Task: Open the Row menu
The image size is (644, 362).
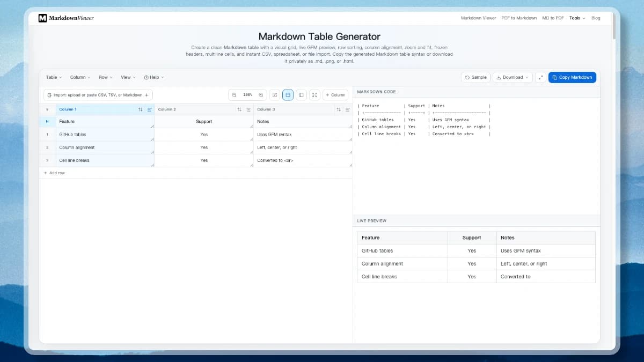Action: pos(106,77)
